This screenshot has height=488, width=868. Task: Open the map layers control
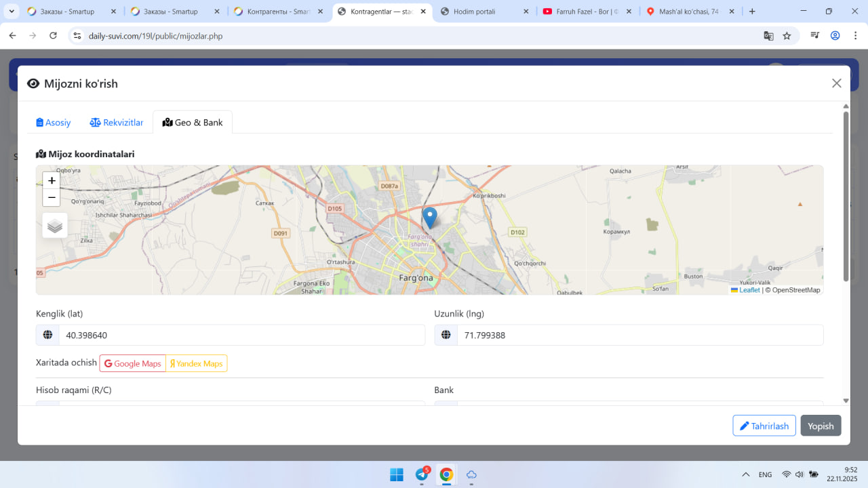55,226
